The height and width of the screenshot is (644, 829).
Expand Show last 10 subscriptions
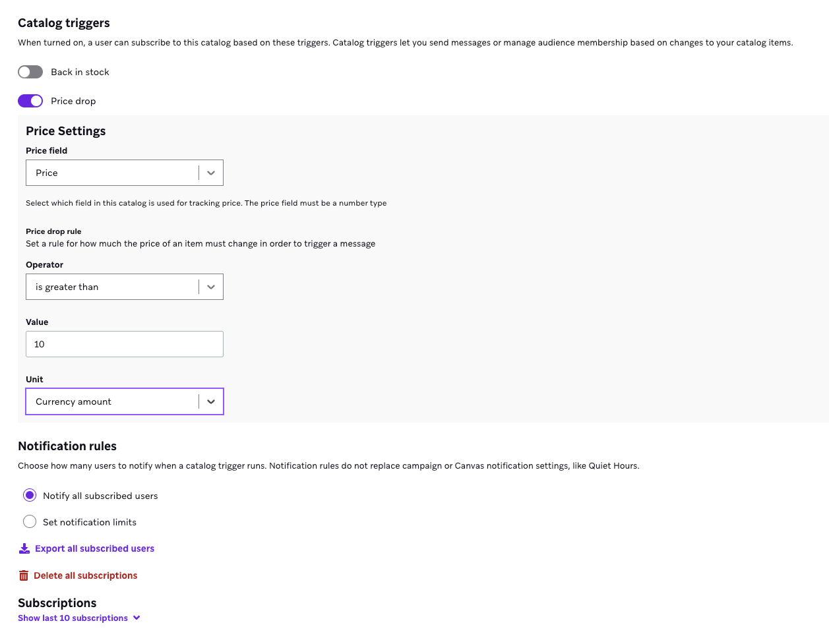pos(73,618)
